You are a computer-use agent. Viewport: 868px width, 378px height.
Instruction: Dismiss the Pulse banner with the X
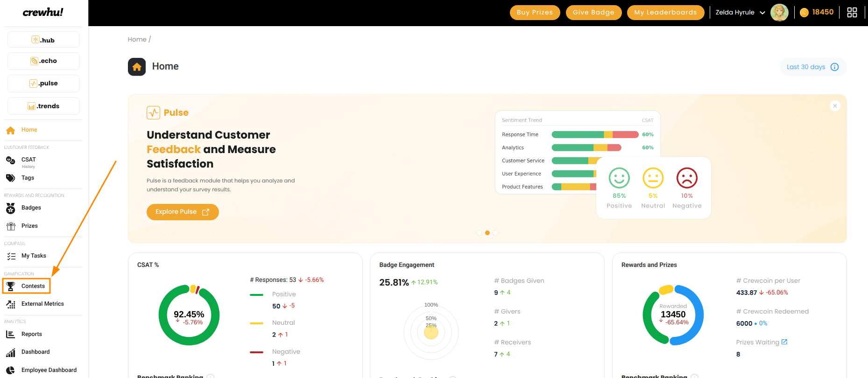point(835,106)
